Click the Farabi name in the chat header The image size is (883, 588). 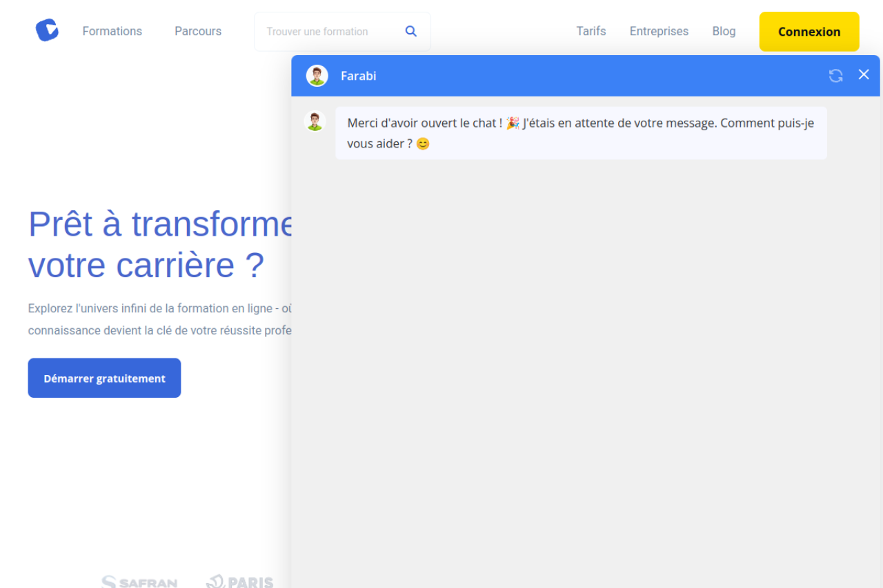click(359, 76)
